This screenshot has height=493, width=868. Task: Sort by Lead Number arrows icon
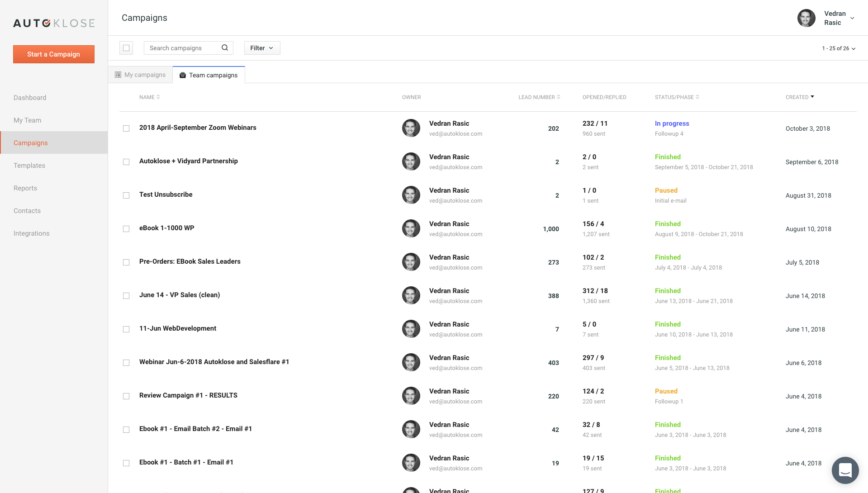point(559,97)
